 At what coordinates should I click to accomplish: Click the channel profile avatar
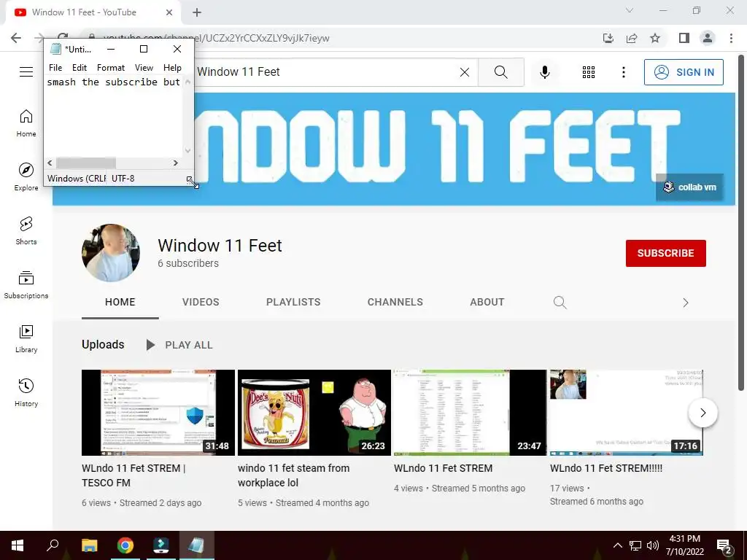click(x=111, y=253)
